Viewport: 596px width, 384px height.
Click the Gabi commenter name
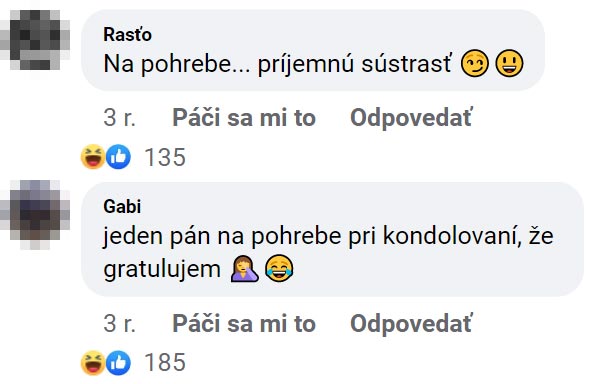pyautogui.click(x=122, y=206)
